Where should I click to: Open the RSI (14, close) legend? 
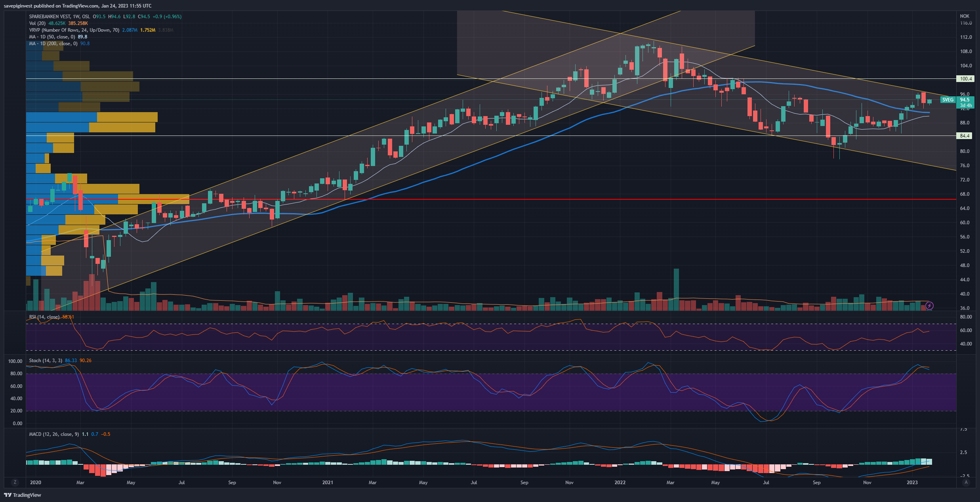point(44,317)
